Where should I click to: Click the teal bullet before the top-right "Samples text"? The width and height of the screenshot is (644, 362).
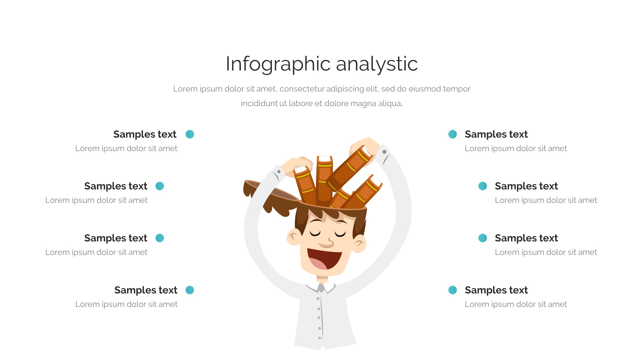[x=453, y=134]
